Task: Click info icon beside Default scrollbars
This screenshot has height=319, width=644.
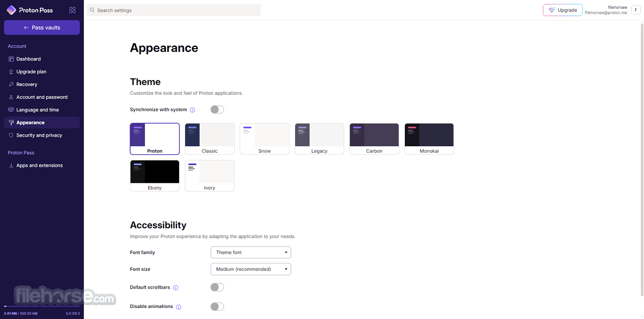Action: (x=175, y=288)
